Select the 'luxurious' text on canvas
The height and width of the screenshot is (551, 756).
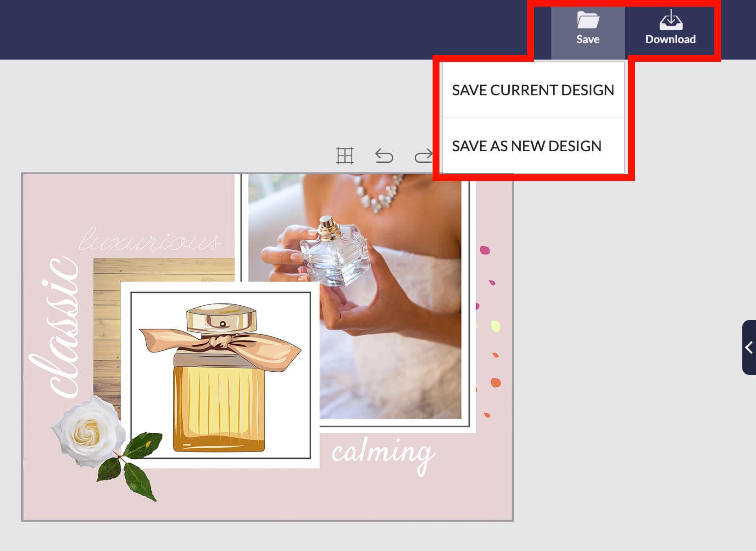coord(150,239)
